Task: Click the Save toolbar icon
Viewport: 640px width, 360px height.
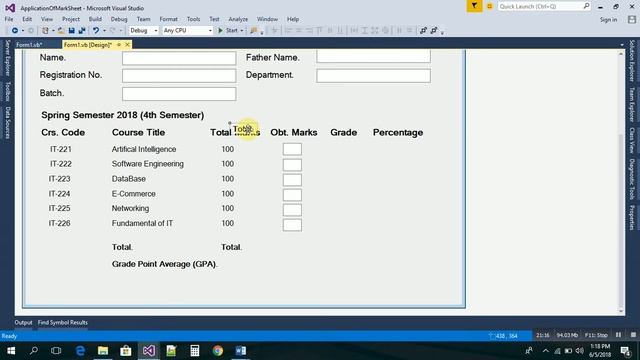Action: [x=71, y=31]
